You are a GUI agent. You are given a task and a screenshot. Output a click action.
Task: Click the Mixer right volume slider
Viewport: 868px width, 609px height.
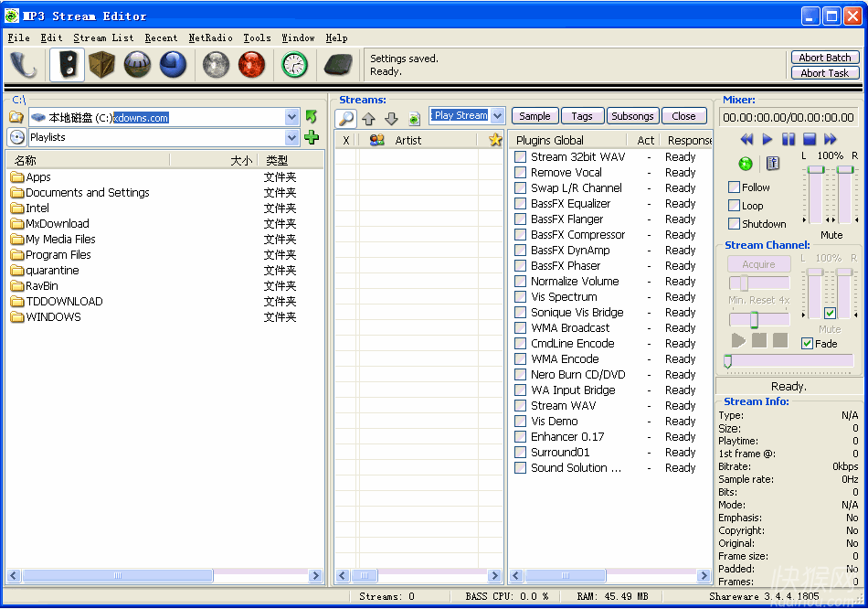pos(845,194)
